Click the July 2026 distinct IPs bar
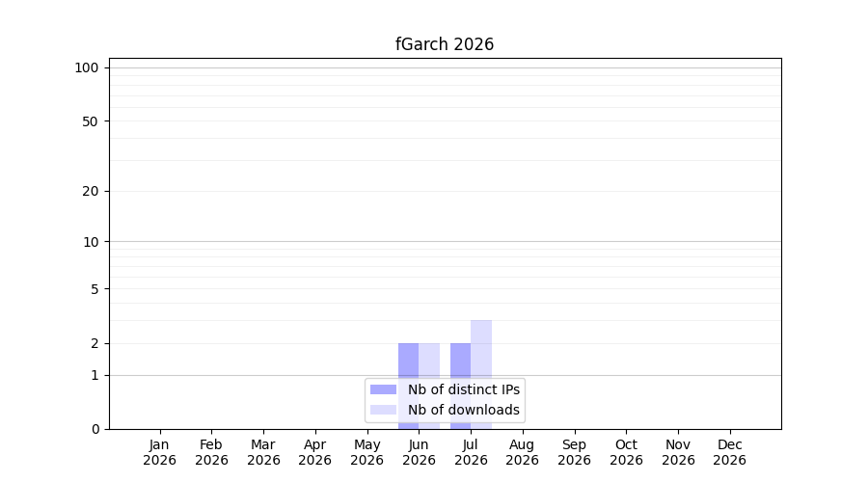Screen dimensions: 868x482 click(x=461, y=387)
